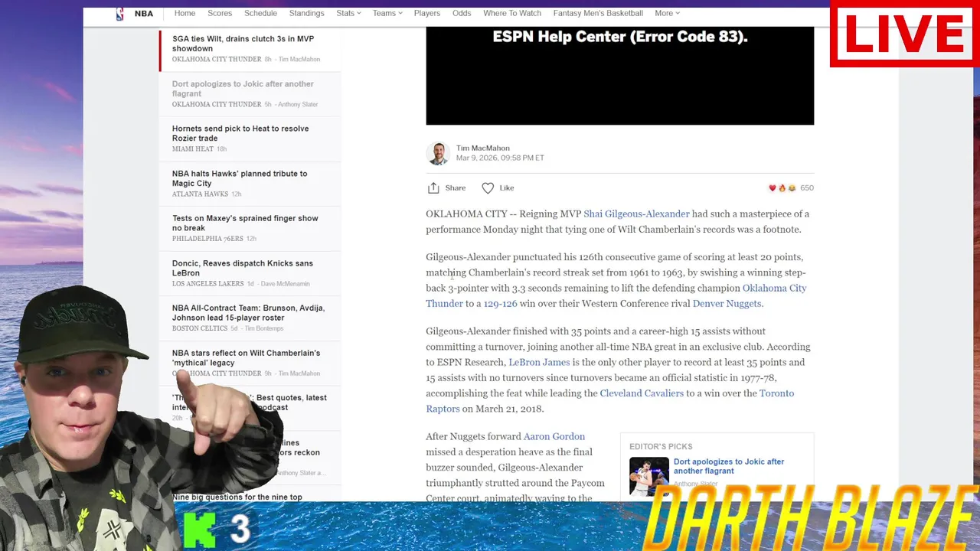980x551 pixels.
Task: Click Cleveland Cavaliers team link
Action: click(x=642, y=393)
